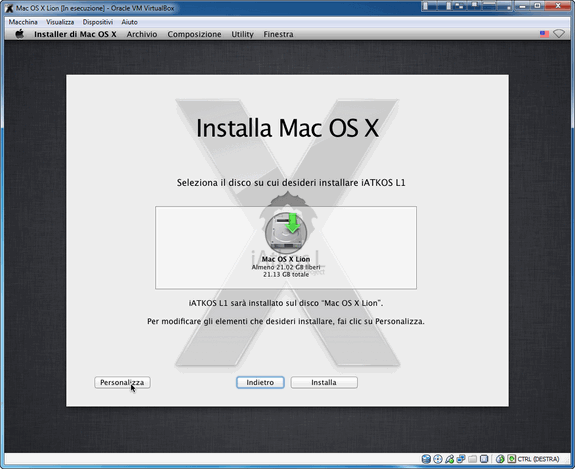Click the network adapter status icon
The width and height of the screenshot is (575, 469).
click(461, 458)
